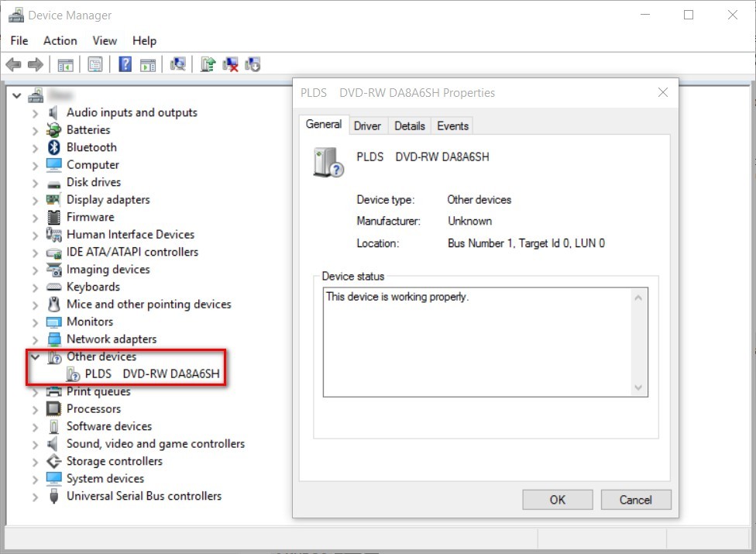The image size is (756, 554).
Task: Expand the Sound, video and game controllers node
Action: click(35, 445)
